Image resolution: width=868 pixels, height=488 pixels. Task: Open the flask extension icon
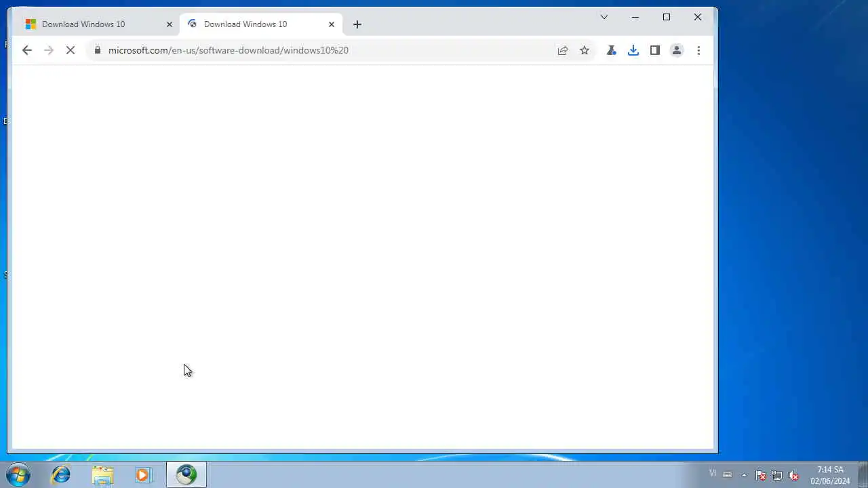click(612, 50)
